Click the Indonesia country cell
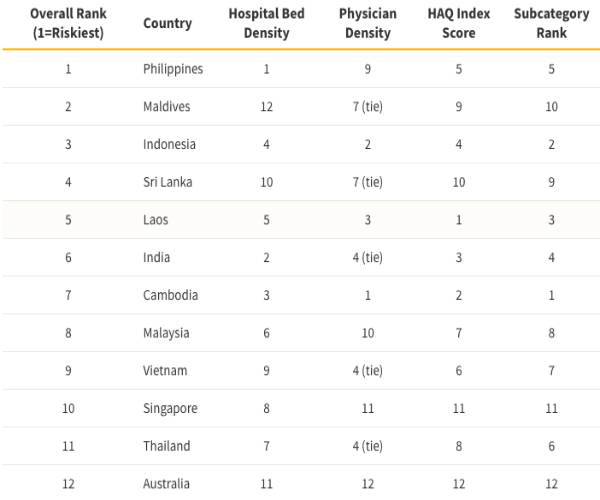Viewport: 600px width, 500px height. pyautogui.click(x=169, y=144)
